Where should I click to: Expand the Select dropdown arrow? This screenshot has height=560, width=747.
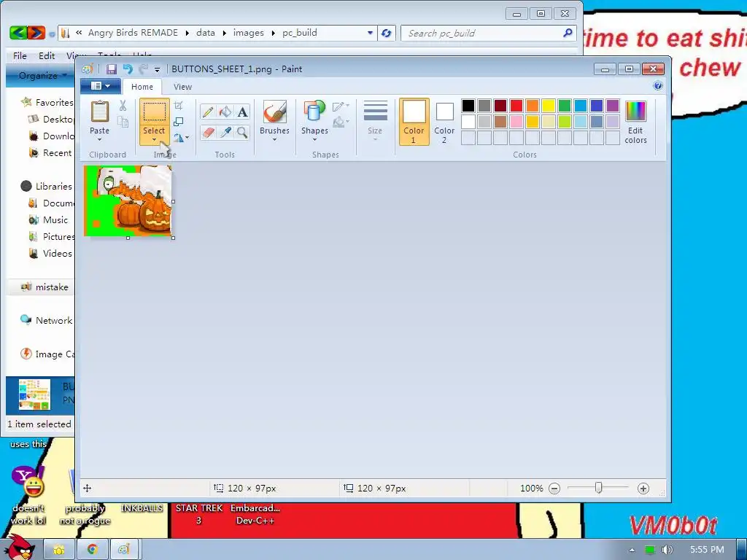coord(154,139)
